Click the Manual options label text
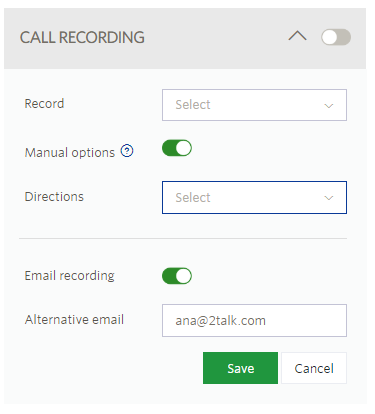The height and width of the screenshot is (414, 375). tap(70, 152)
